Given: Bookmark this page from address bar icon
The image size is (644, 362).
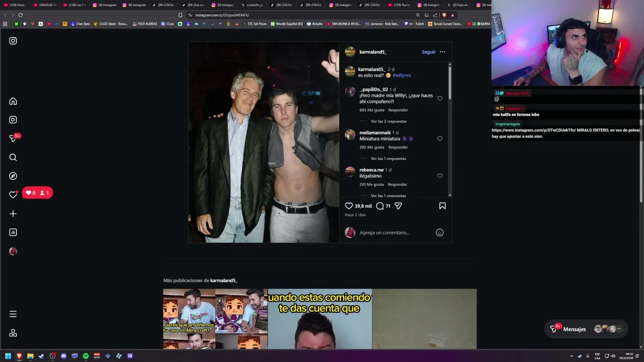Looking at the screenshot, I should tap(180, 15).
